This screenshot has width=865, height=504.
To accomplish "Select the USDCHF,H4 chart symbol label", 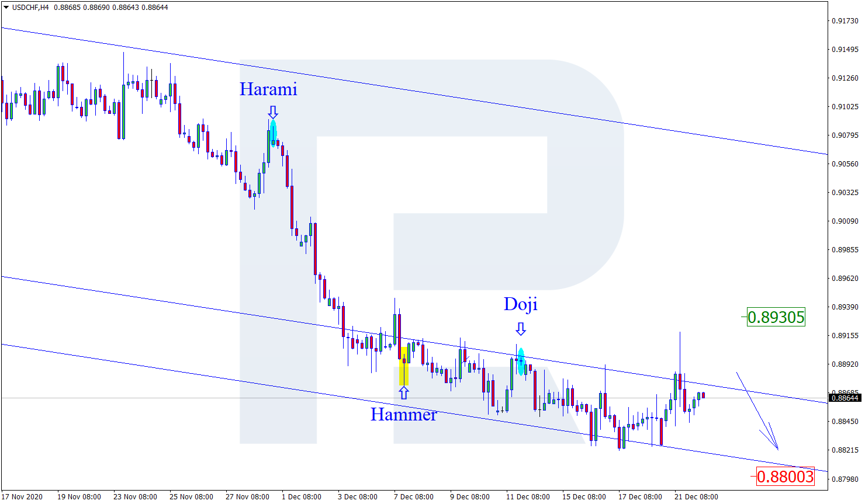I will (30, 8).
